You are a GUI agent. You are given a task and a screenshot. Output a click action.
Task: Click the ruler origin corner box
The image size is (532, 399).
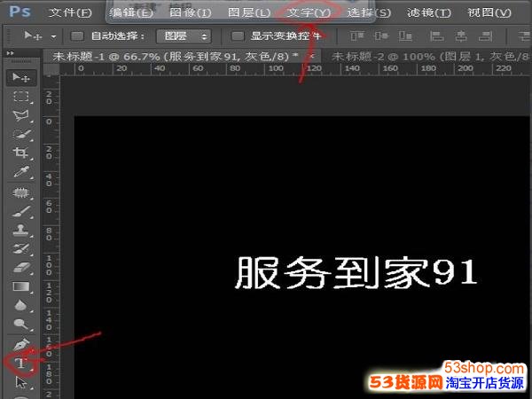[x=51, y=69]
